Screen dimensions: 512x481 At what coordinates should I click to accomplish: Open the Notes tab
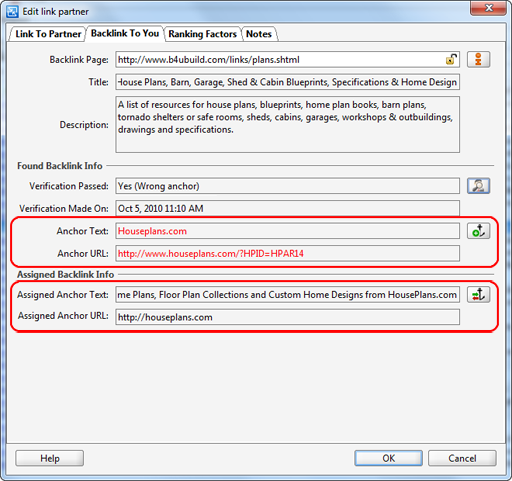pyautogui.click(x=259, y=34)
